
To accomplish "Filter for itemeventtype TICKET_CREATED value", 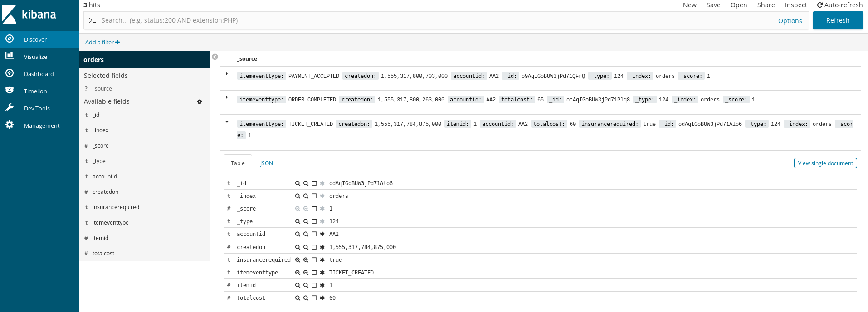I will tap(297, 273).
